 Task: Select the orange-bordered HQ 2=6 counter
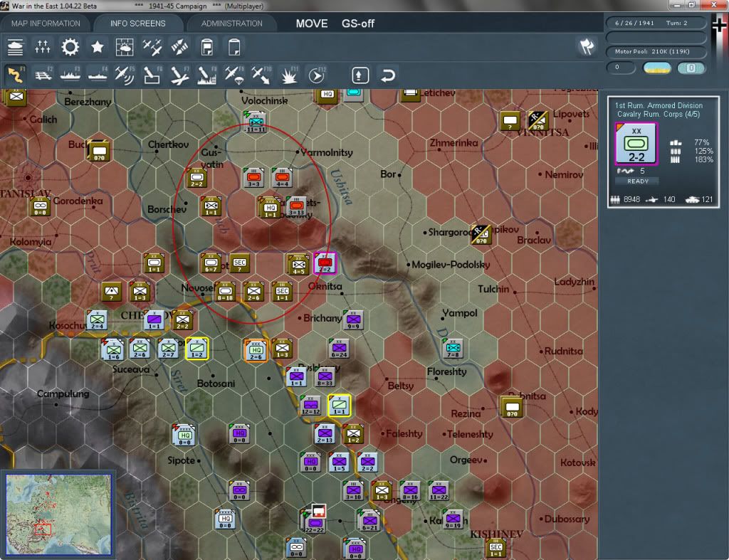tap(256, 350)
